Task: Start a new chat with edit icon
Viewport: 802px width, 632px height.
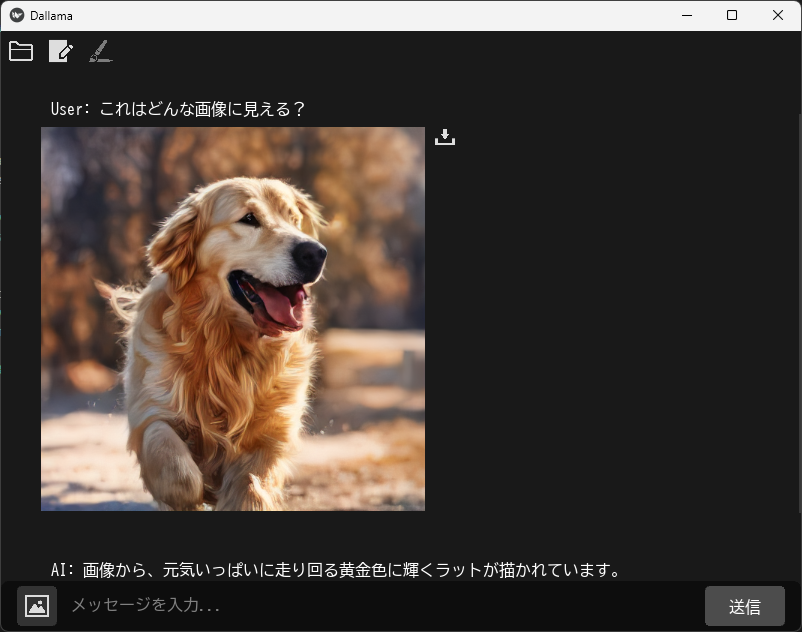Action: [x=61, y=51]
